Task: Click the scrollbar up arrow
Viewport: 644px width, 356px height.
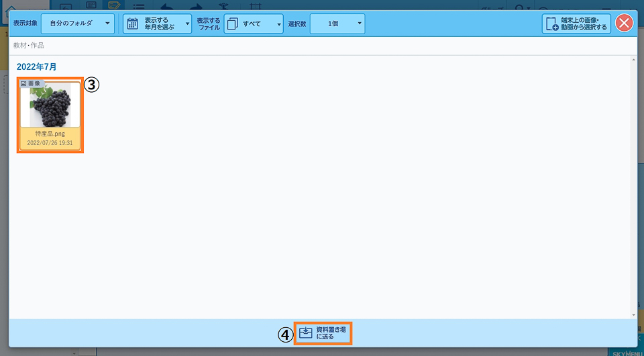Action: tap(633, 60)
